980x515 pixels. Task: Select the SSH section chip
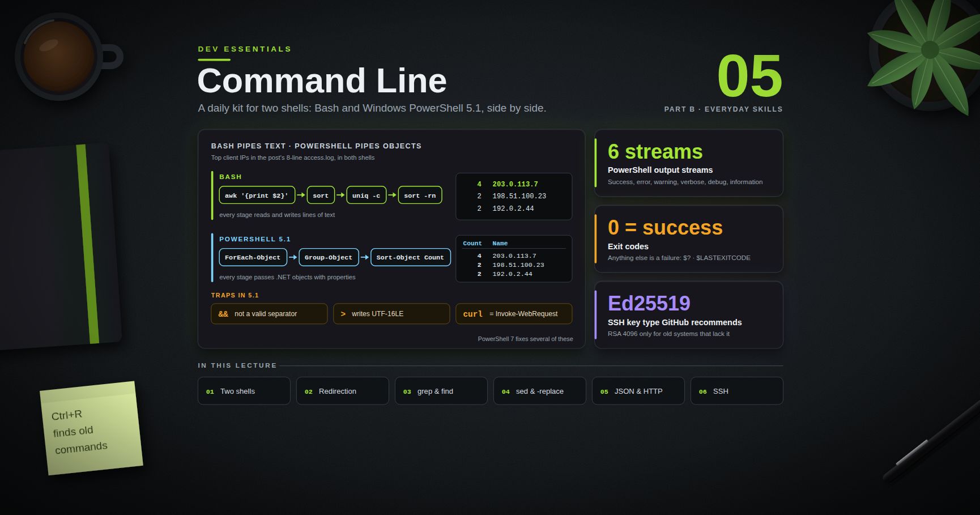pos(736,391)
